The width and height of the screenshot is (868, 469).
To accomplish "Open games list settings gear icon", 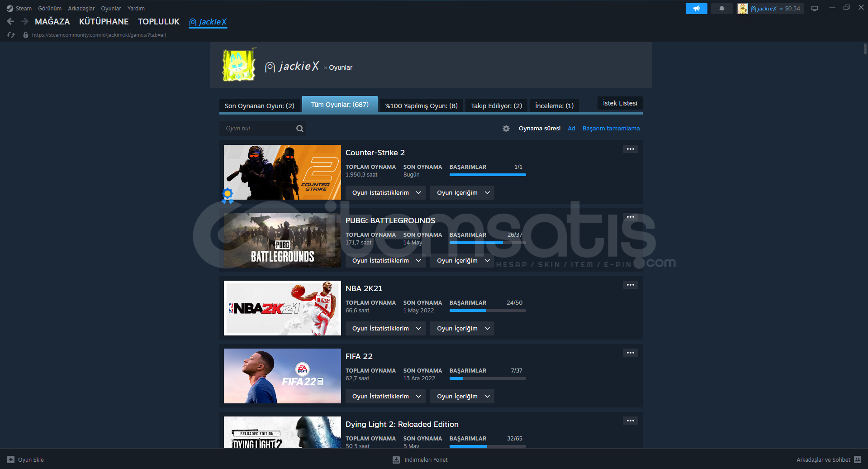I will pos(506,129).
